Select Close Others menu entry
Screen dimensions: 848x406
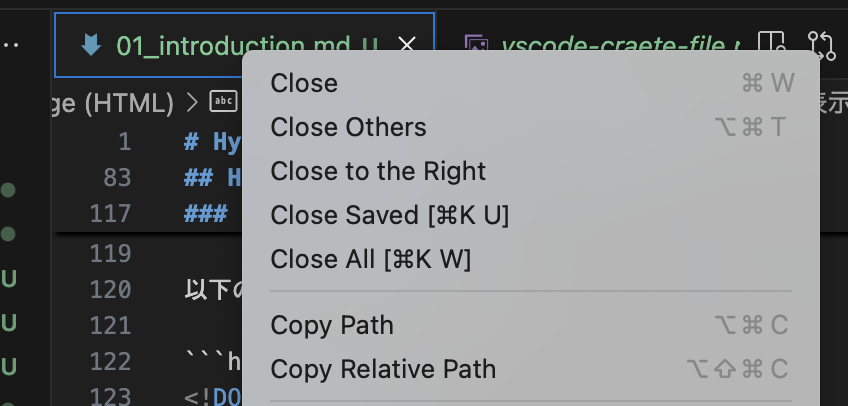pyautogui.click(x=348, y=127)
